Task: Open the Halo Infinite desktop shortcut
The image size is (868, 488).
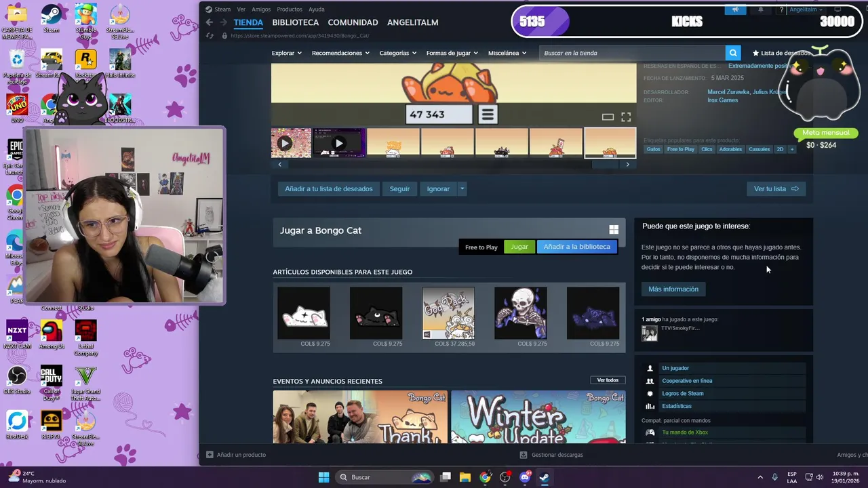Action: (x=120, y=63)
